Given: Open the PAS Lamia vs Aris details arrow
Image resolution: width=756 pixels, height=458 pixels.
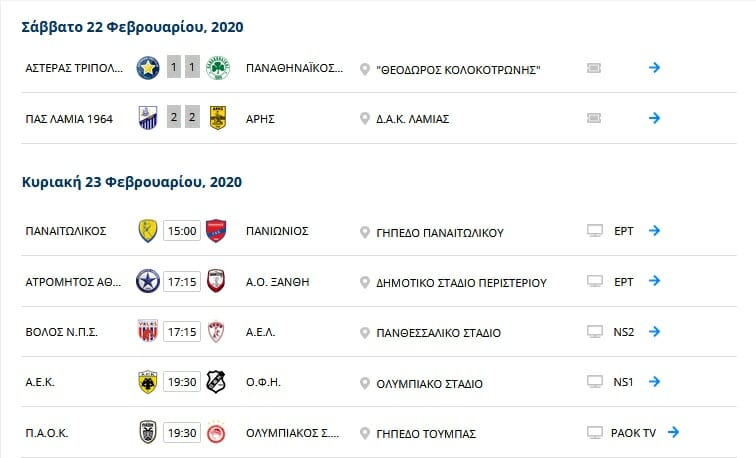Looking at the screenshot, I should (654, 118).
